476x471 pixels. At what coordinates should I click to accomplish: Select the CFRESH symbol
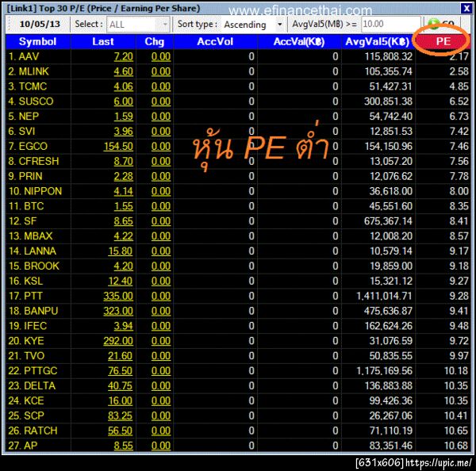39,161
